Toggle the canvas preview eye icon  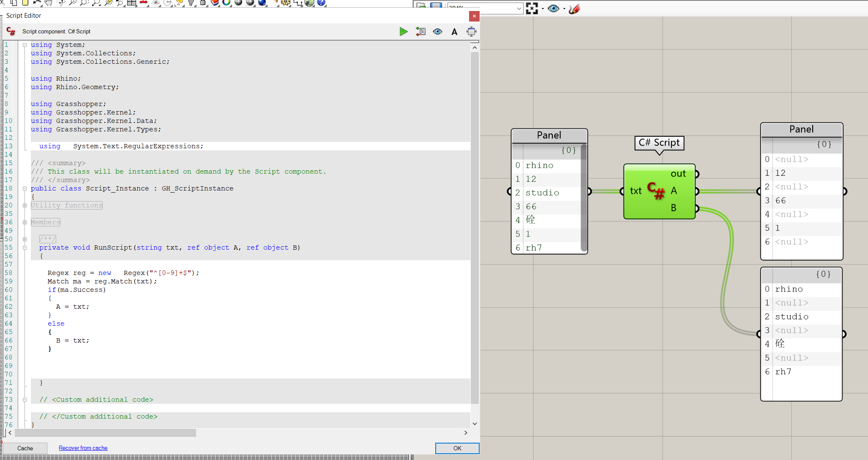[x=553, y=8]
